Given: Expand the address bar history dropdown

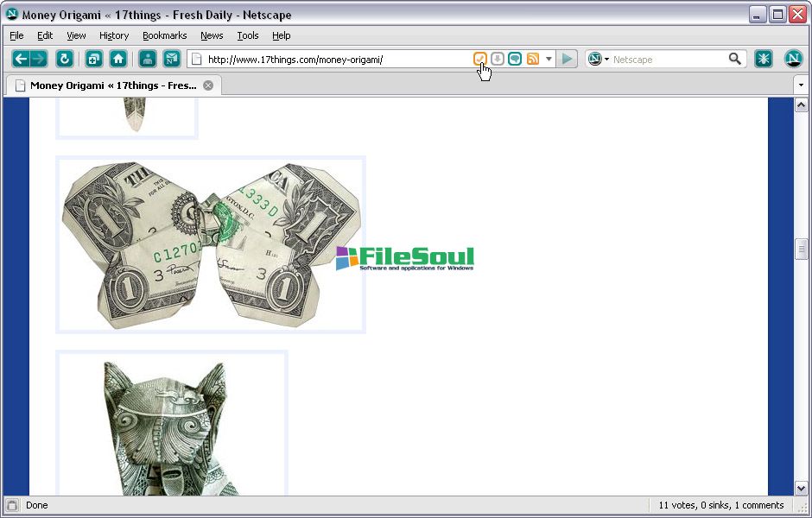Looking at the screenshot, I should tap(549, 59).
